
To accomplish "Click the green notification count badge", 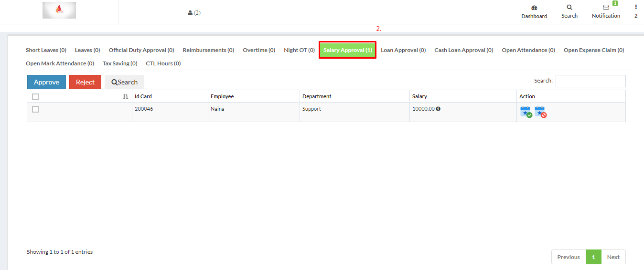I will pos(615,3).
